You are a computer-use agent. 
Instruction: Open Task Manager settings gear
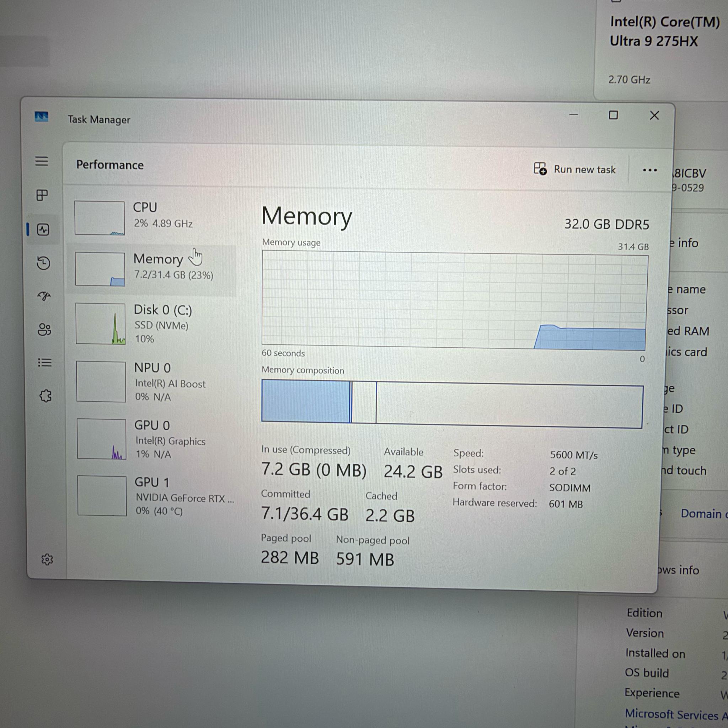coord(47,559)
